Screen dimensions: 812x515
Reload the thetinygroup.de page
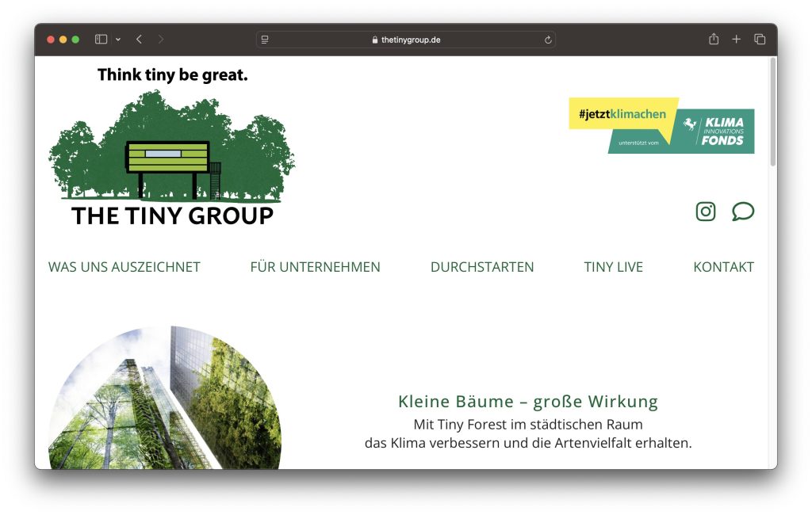548,40
